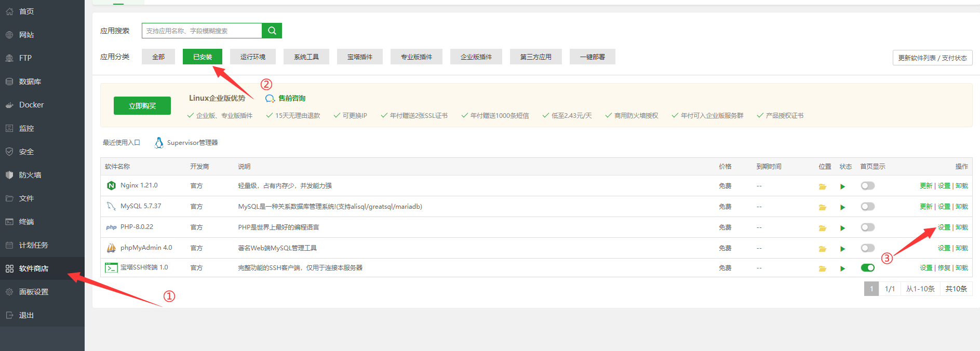Open the MySQL install folder icon
Screen dimensions: 980x351
(x=823, y=207)
